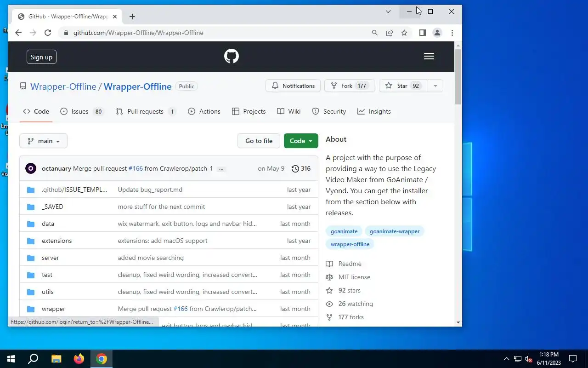588x368 pixels.
Task: Click the GitHub Octocat logo
Action: coord(232,56)
